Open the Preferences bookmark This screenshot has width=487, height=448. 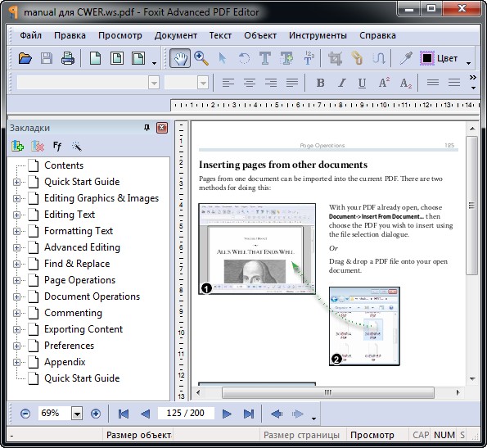(x=69, y=346)
